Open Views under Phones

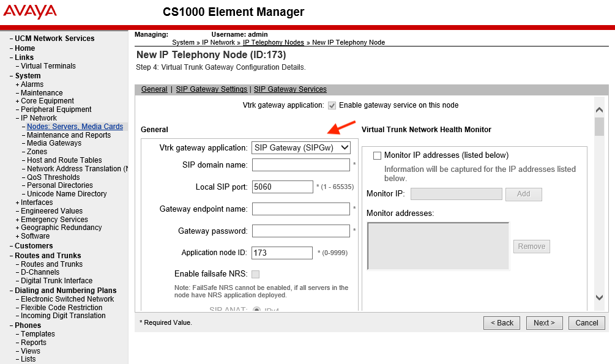click(30, 351)
